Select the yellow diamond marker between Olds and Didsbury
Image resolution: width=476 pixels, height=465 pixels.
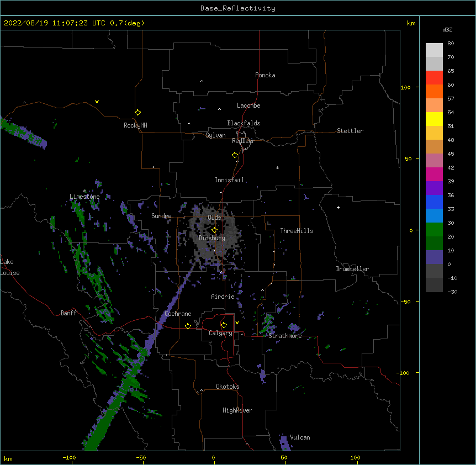(214, 230)
